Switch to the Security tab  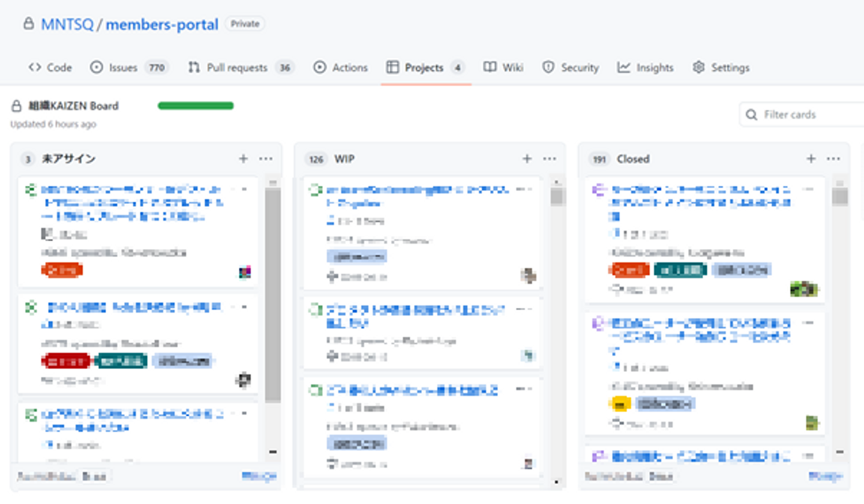click(x=570, y=67)
